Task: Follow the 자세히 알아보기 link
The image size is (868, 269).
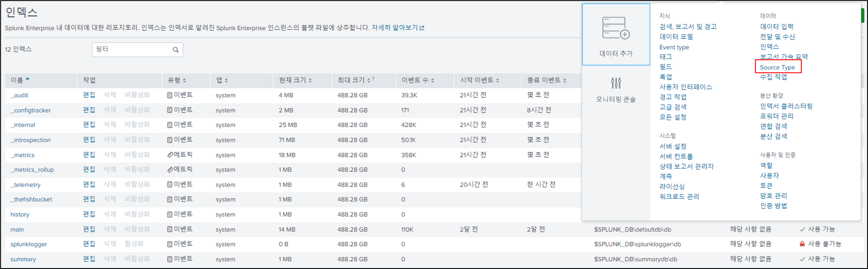Action: coord(395,28)
